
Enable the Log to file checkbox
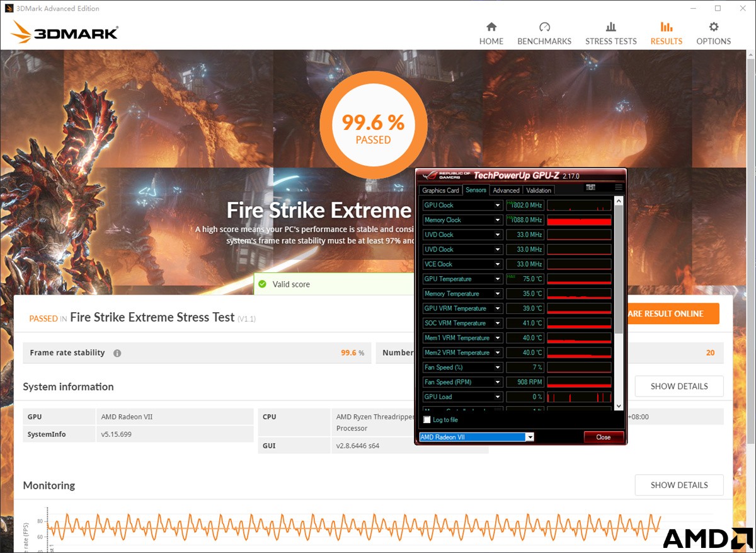427,420
